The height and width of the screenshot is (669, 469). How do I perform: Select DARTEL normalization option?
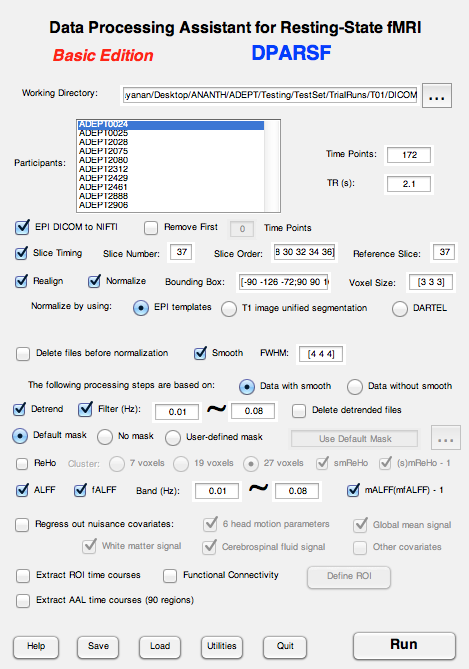point(400,308)
